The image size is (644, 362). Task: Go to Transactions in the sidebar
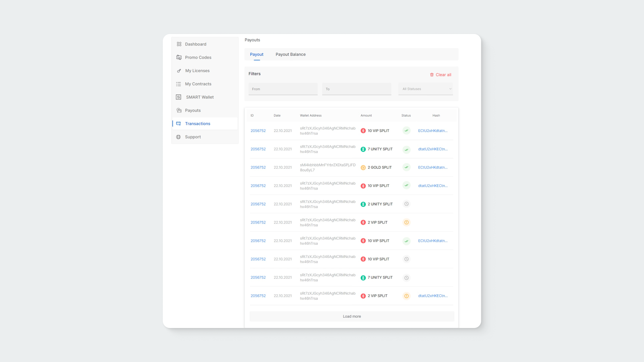point(197,124)
